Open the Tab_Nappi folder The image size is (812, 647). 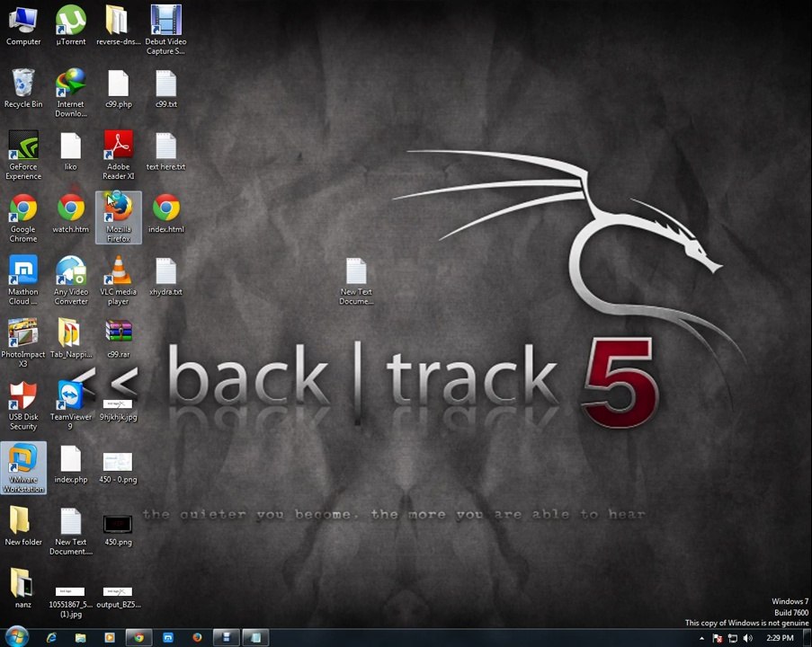tap(71, 339)
